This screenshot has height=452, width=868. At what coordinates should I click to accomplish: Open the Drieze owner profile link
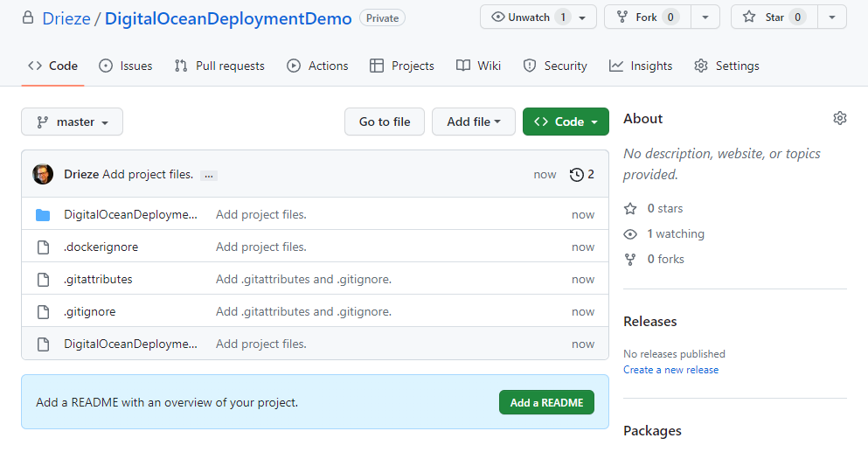point(66,18)
